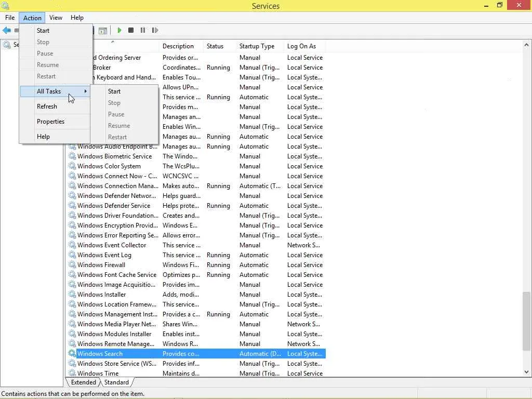Click gear icon of Windows Event Collector
532x399 pixels.
click(72, 245)
